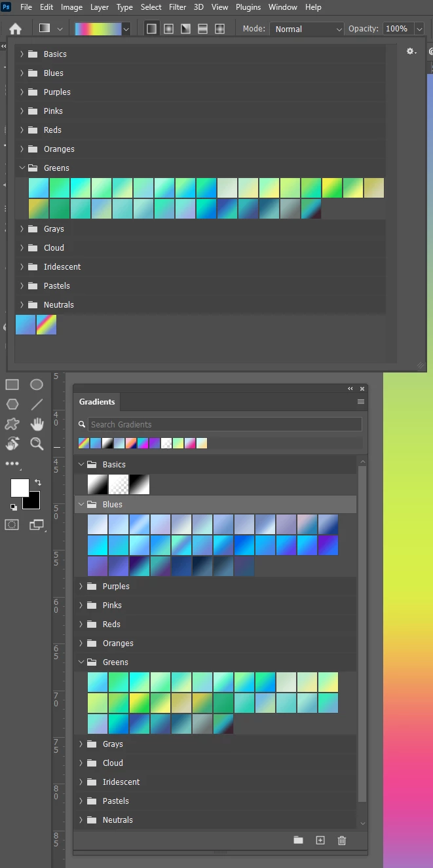Screen dimensions: 433x868
Task: Select Pastels folder row in gradient picker
Action: tap(200, 285)
